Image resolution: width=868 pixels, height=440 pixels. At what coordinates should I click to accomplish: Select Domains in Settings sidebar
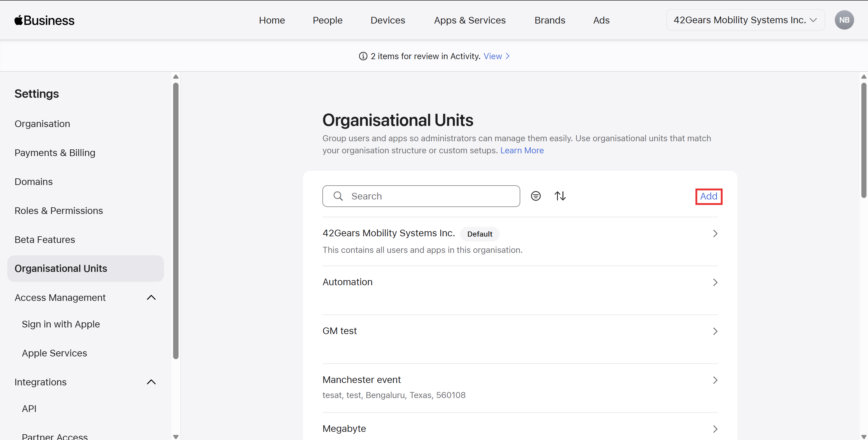(x=33, y=182)
